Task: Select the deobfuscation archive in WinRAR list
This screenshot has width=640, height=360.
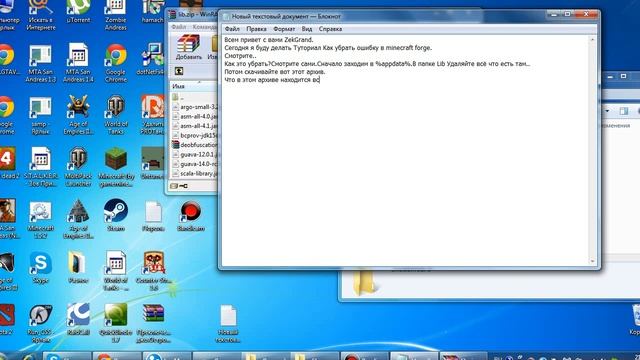Action: [x=195, y=145]
